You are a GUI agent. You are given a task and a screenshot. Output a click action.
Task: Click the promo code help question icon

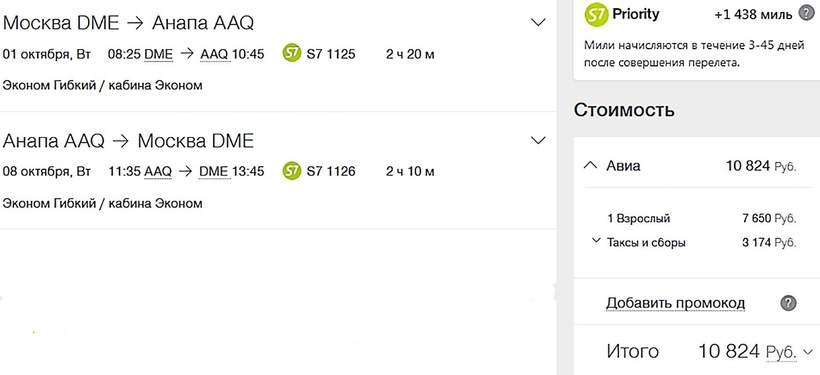[x=788, y=303]
